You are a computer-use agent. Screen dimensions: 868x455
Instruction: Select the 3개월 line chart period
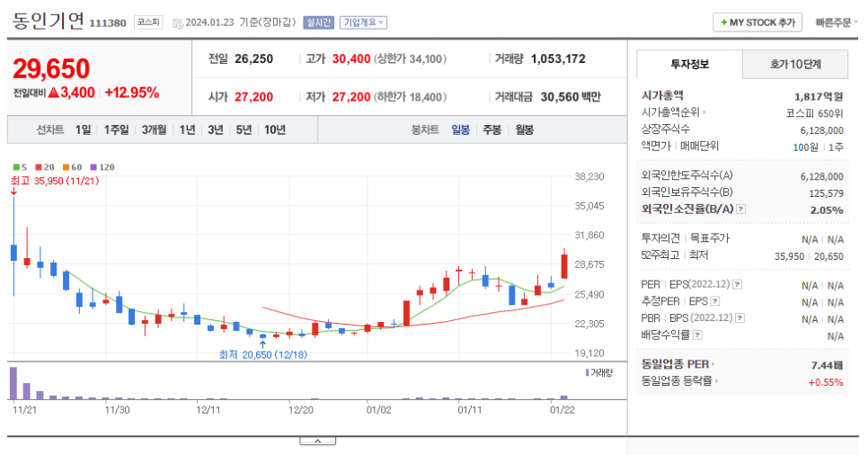tap(154, 129)
